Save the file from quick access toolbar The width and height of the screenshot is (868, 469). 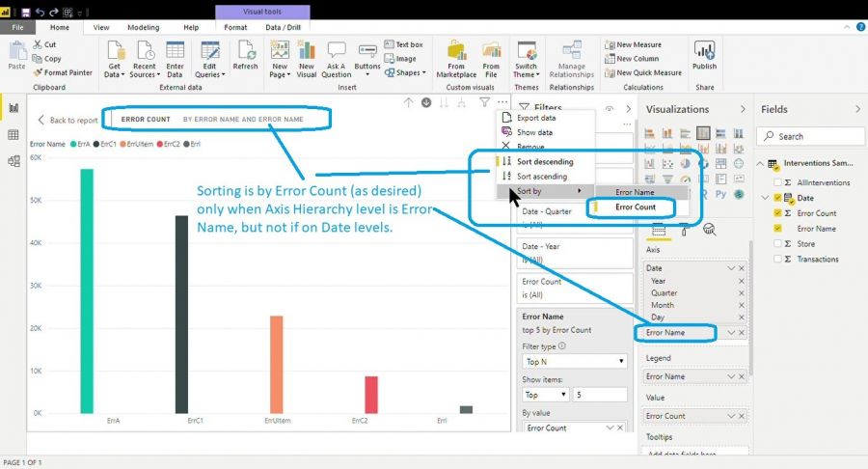pyautogui.click(x=25, y=13)
